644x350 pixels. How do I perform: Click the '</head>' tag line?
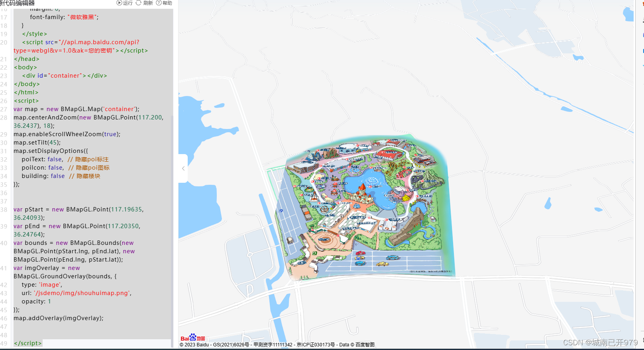click(27, 59)
